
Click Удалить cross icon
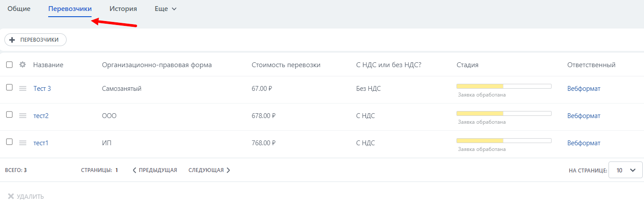[11, 197]
